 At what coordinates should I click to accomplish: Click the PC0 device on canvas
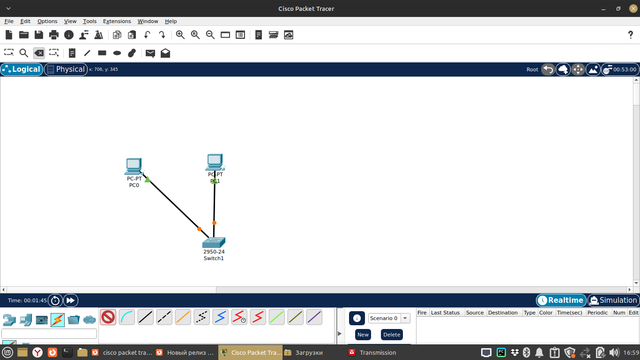pyautogui.click(x=133, y=167)
